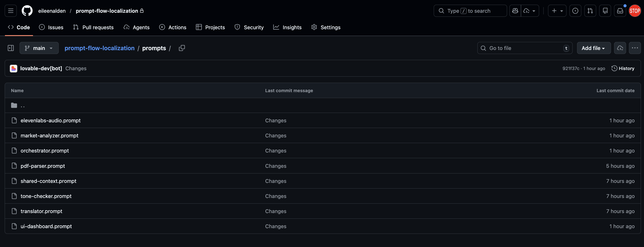This screenshot has width=644, height=247.
Task: Click the Last commit message column header
Action: pos(289,91)
